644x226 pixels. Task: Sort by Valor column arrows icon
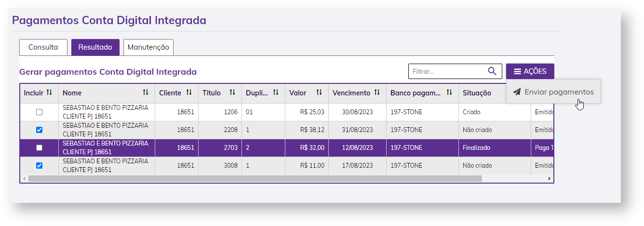(319, 93)
